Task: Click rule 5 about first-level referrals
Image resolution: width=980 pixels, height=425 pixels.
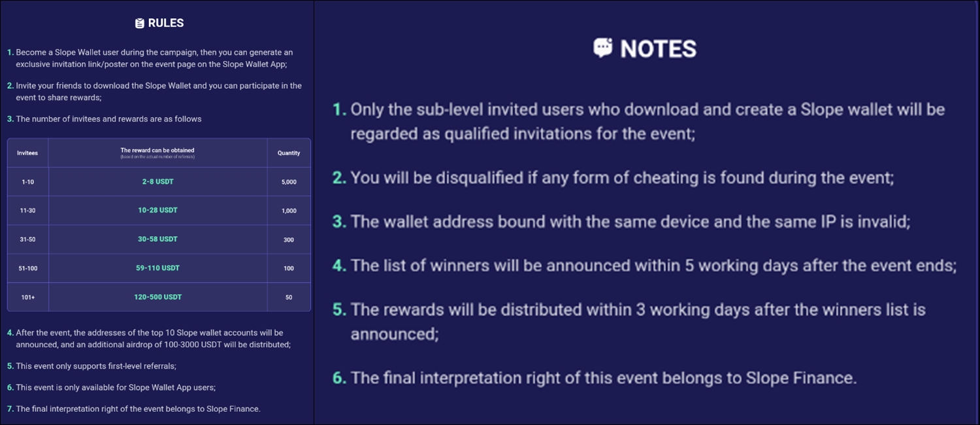Action: click(91, 366)
